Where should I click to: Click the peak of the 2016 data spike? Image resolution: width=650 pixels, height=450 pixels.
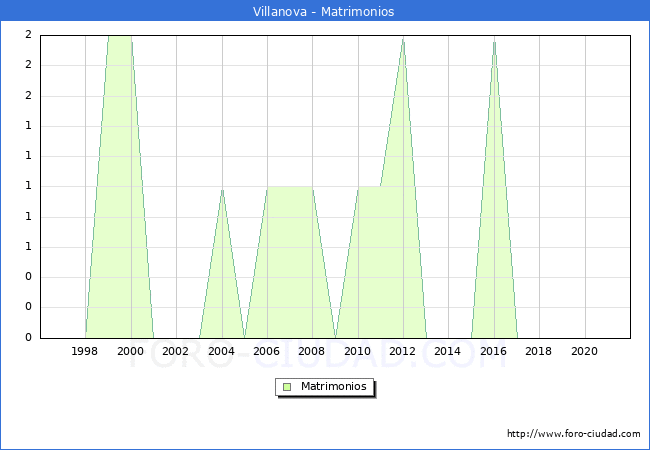[494, 41]
